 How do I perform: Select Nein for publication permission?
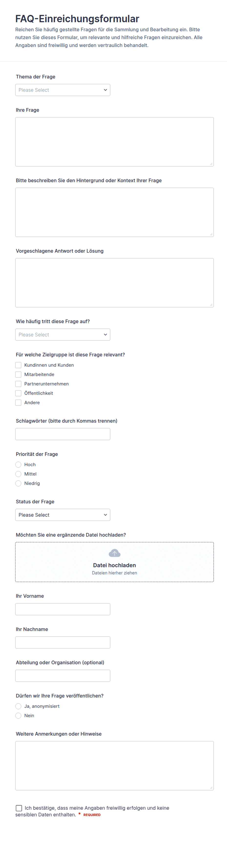coord(18,716)
